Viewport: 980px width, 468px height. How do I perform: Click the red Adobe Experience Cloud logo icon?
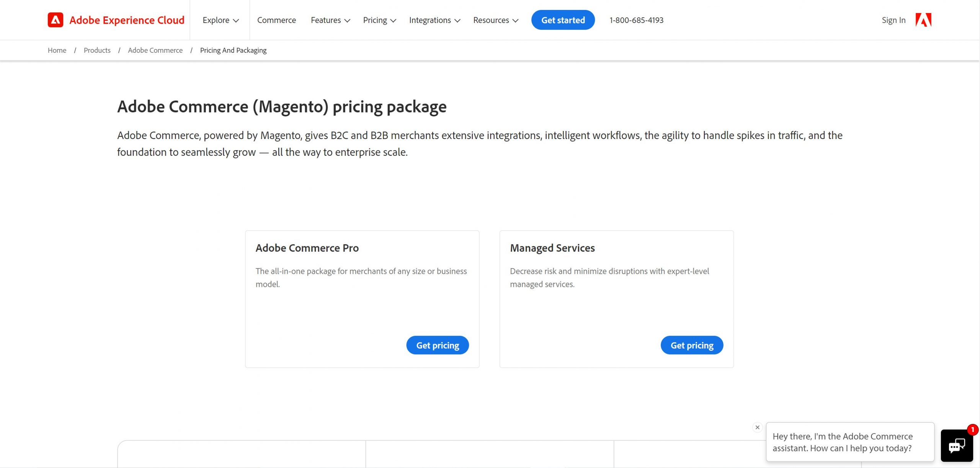click(56, 20)
